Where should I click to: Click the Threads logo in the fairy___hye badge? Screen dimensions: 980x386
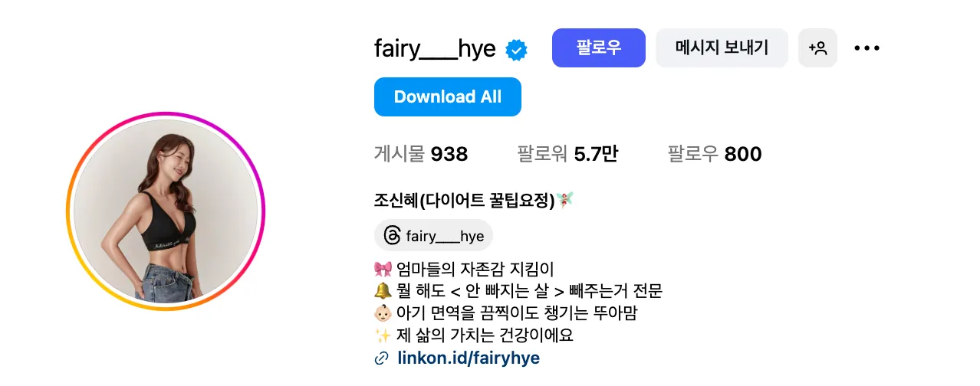point(392,236)
